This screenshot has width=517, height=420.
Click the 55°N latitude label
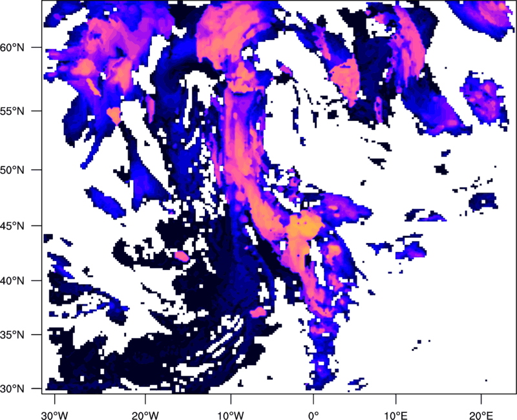click(12, 111)
